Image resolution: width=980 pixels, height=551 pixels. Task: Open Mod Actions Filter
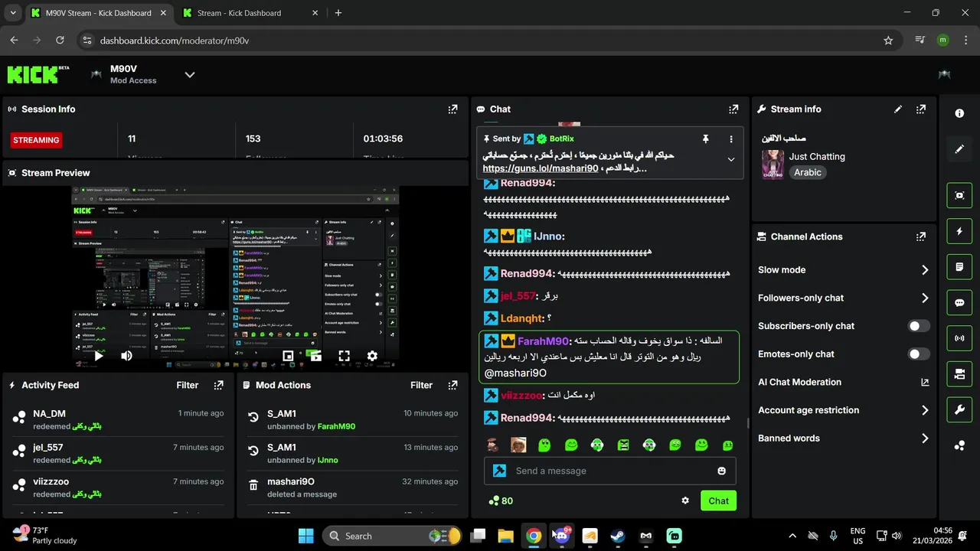[x=422, y=386]
